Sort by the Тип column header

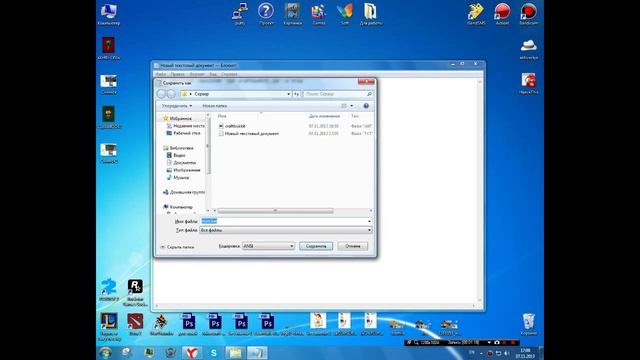355,116
